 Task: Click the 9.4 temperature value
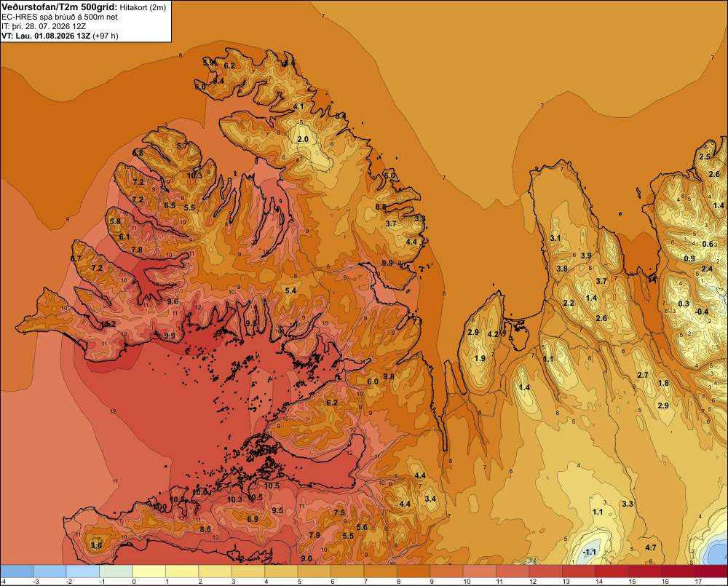click(x=218, y=81)
